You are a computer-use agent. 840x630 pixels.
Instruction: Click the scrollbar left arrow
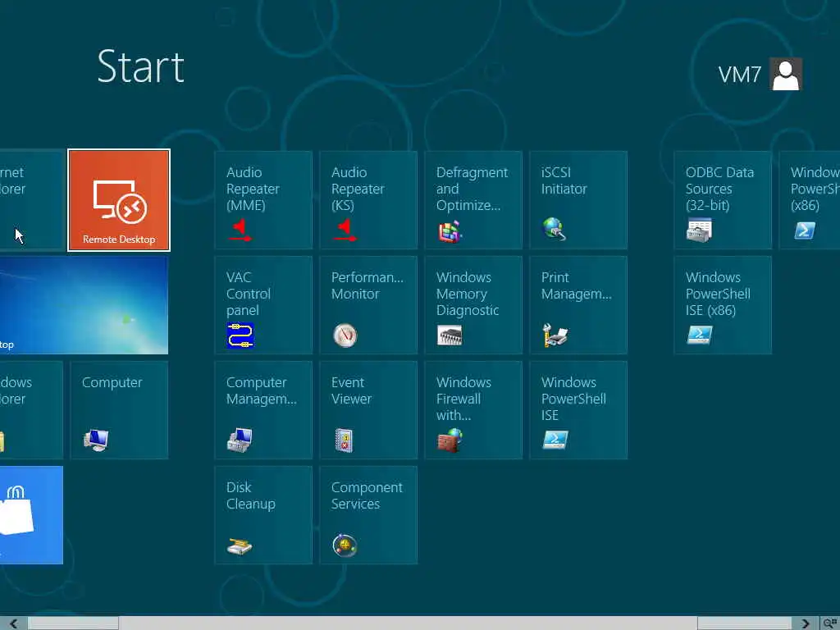tap(13, 623)
